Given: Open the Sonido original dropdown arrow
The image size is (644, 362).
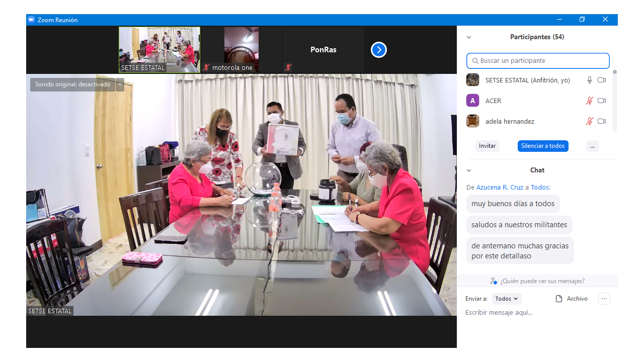Looking at the screenshot, I should [120, 84].
